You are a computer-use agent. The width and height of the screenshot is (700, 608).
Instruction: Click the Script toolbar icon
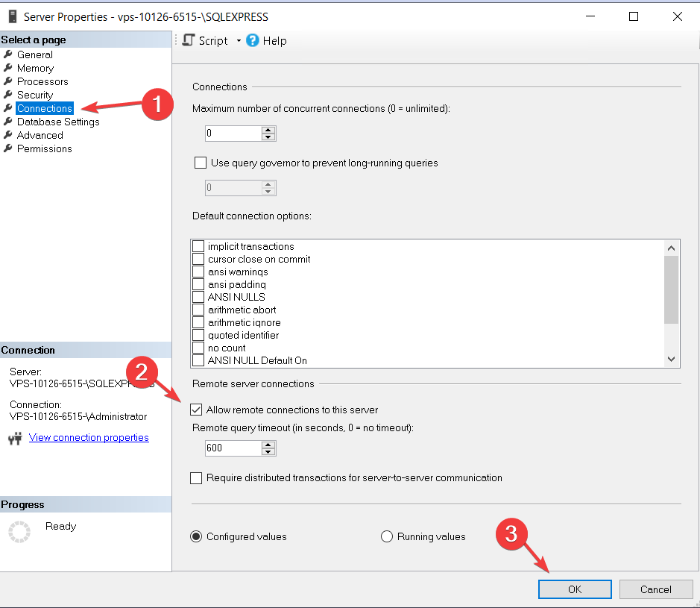pyautogui.click(x=189, y=40)
